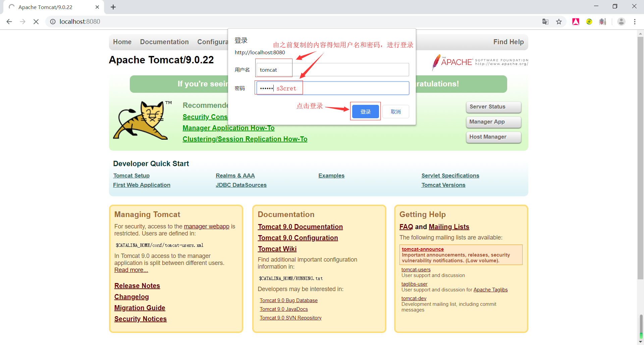This screenshot has width=644, height=345.
Task: Open the tomcat-announce mailing list link
Action: point(423,249)
